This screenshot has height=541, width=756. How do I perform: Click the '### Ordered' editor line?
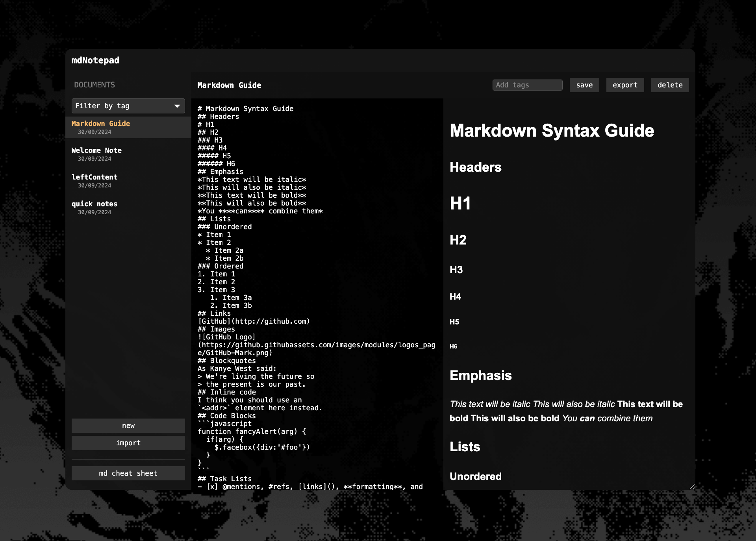point(220,266)
